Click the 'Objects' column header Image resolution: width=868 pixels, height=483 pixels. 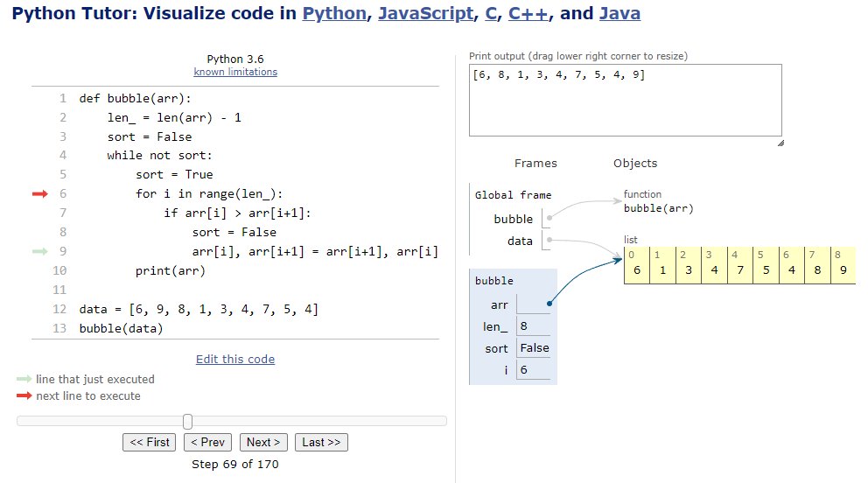point(635,164)
